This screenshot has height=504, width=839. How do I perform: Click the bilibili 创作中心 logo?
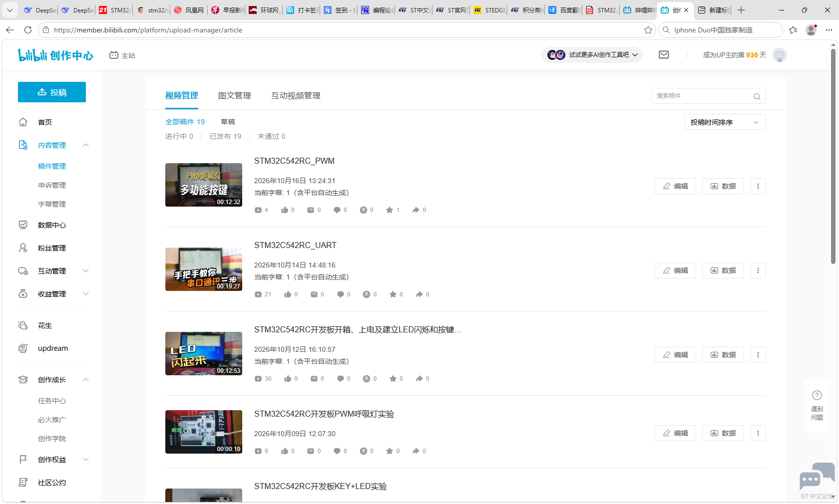(55, 55)
